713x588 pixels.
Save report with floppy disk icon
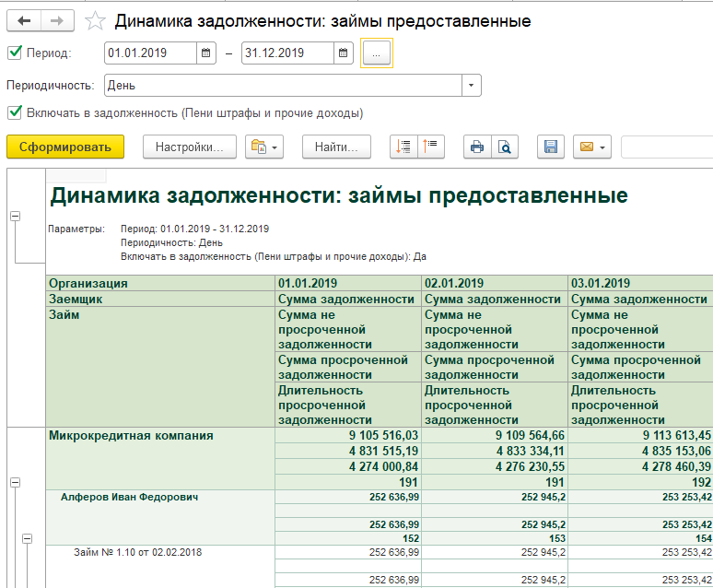551,147
